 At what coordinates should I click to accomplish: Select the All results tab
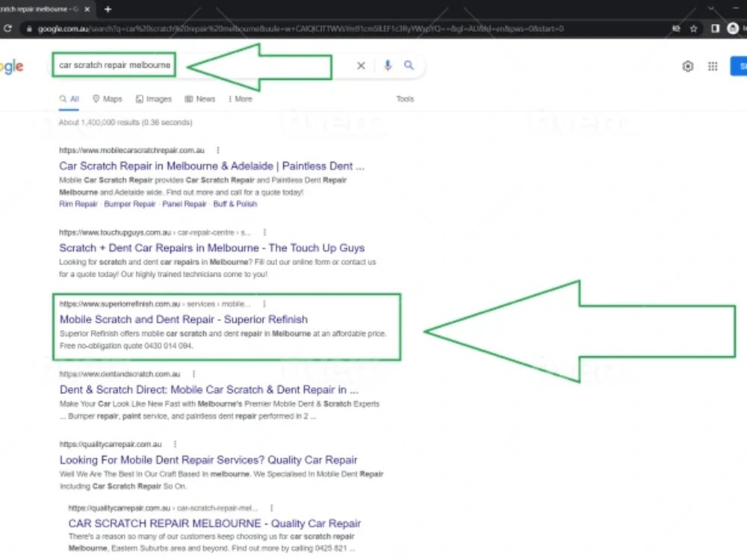[x=69, y=99]
